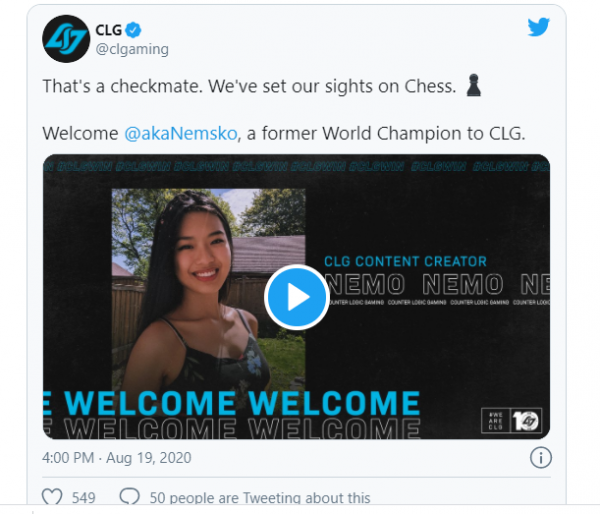
Task: Click the tweet text about checkmate
Action: pos(249,86)
